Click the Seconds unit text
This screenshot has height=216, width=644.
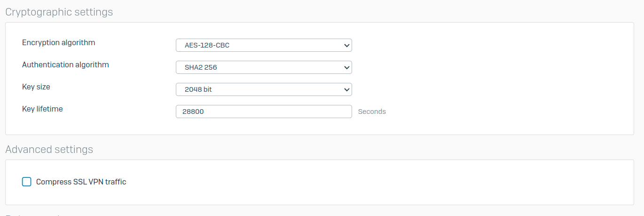[x=372, y=112]
